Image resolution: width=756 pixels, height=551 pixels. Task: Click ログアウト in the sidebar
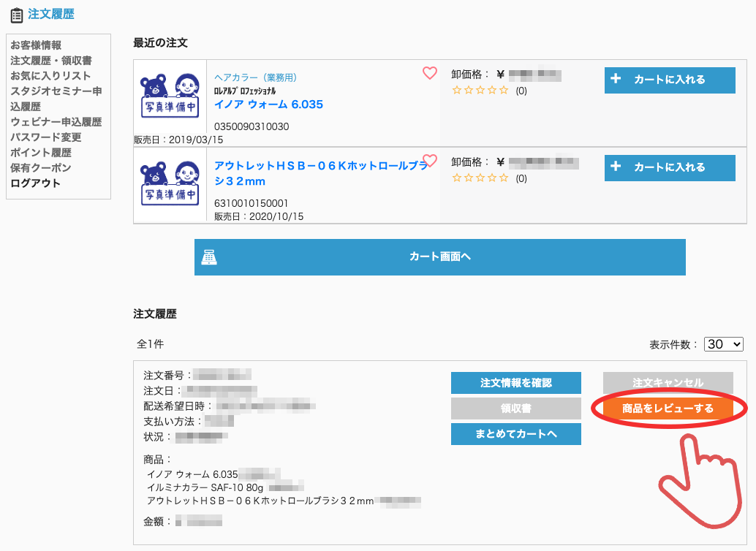(x=35, y=183)
